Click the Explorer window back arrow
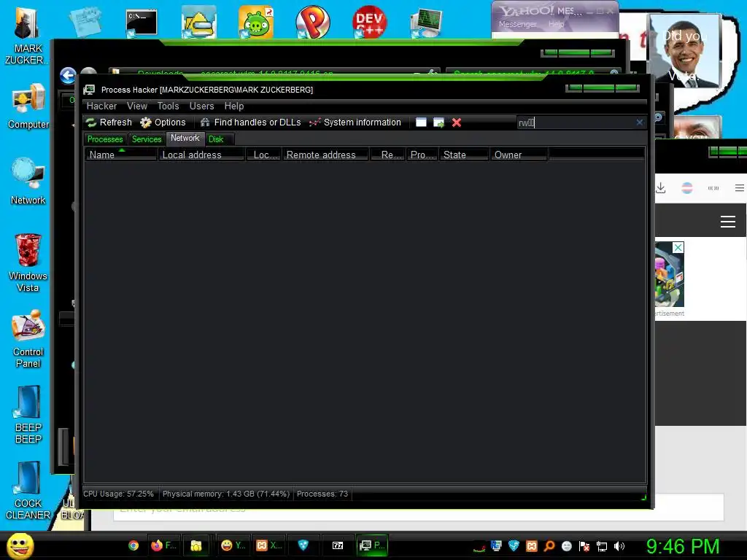Image resolution: width=747 pixels, height=560 pixels. (68, 75)
